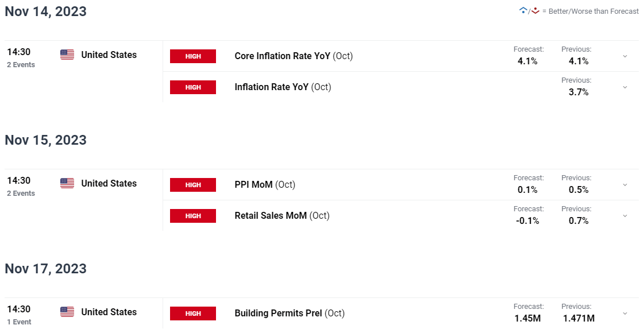
Task: Click HIGH badge next to PPI MoM
Action: coord(193,185)
